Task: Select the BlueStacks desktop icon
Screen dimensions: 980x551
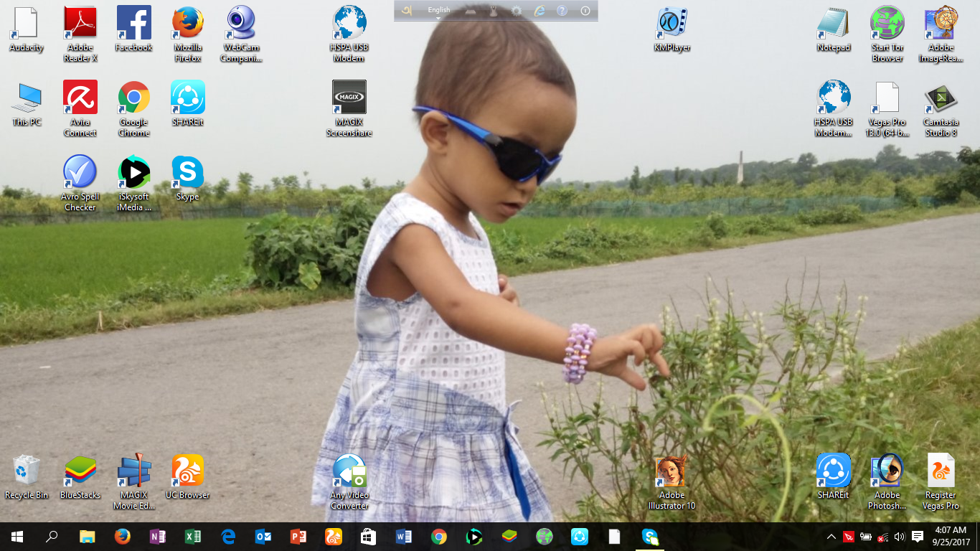Action: click(80, 477)
